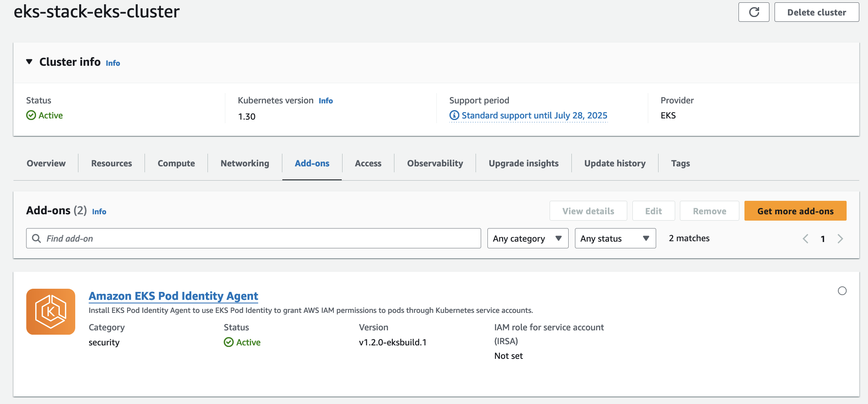Screen dimensions: 868x404
Task: Switch to the Update history tab
Action: (615, 163)
